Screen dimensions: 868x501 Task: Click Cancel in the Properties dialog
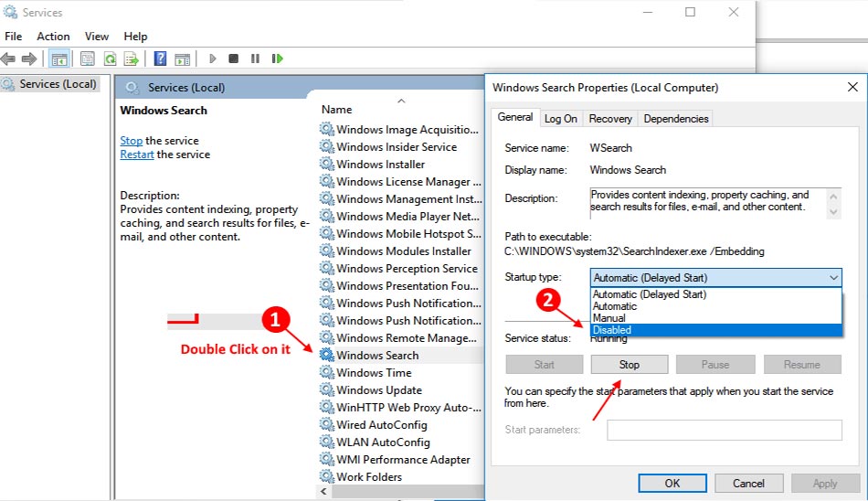point(748,484)
